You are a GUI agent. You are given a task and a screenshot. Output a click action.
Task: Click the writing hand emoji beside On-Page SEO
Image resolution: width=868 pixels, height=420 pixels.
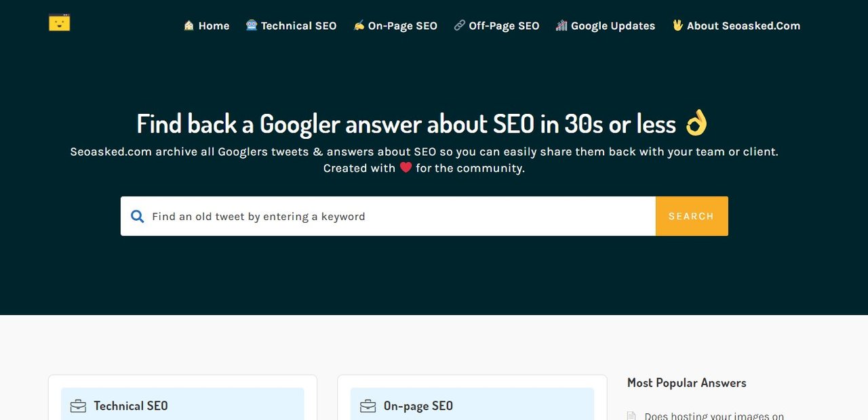[359, 25]
